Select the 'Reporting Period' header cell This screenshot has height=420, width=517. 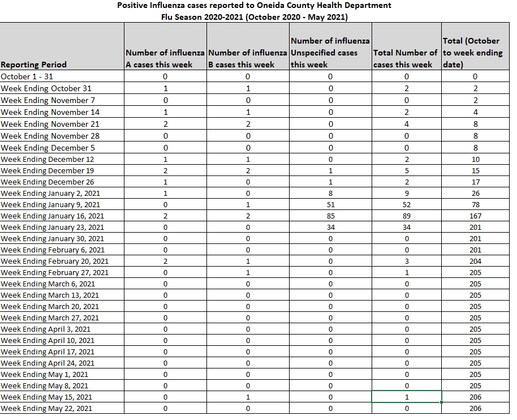[x=62, y=46]
